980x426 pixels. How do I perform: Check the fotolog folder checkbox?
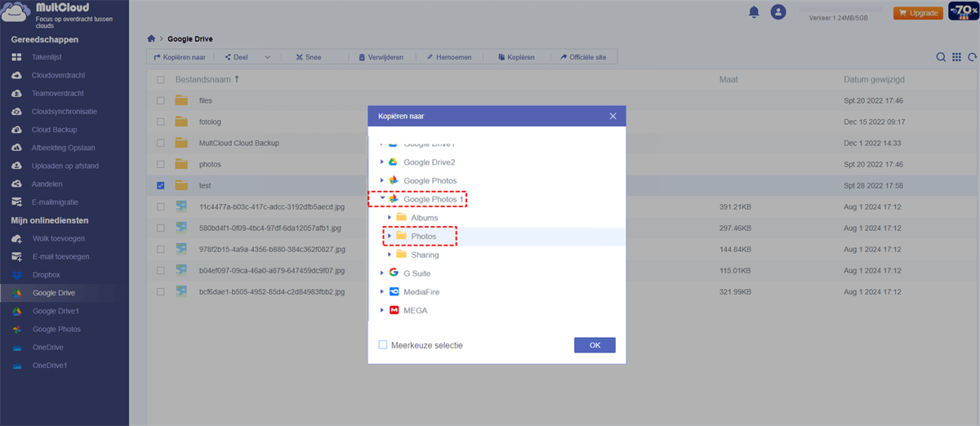pyautogui.click(x=160, y=122)
